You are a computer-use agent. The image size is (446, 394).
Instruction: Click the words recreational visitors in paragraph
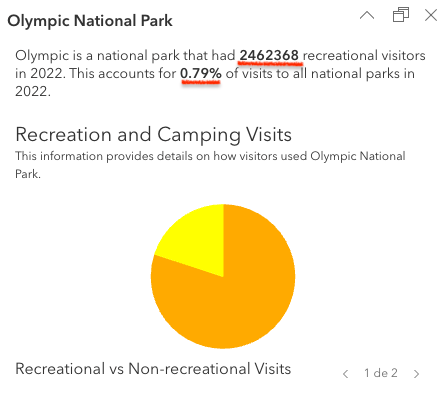(364, 55)
